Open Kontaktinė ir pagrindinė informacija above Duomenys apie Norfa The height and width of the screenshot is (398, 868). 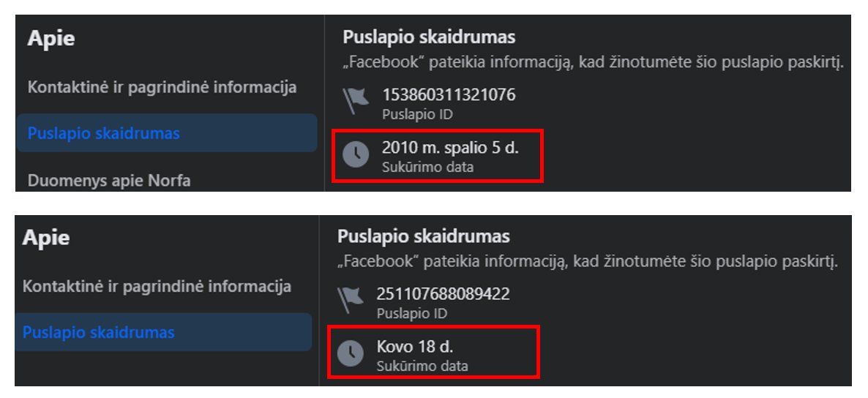click(x=162, y=88)
